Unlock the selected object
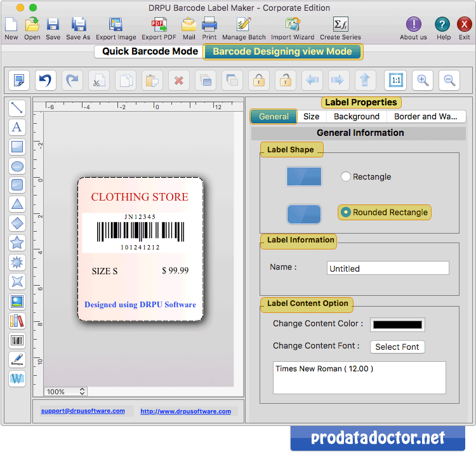 tap(286, 81)
